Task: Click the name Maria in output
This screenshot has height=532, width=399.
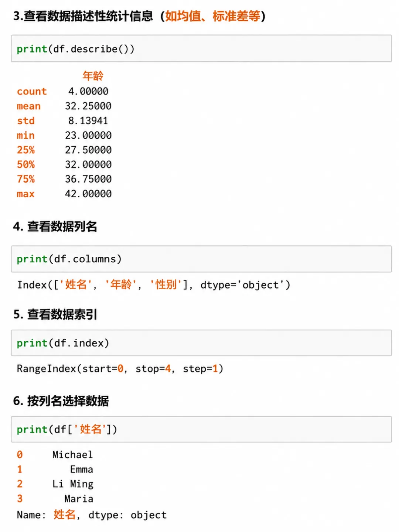Action: 79,499
